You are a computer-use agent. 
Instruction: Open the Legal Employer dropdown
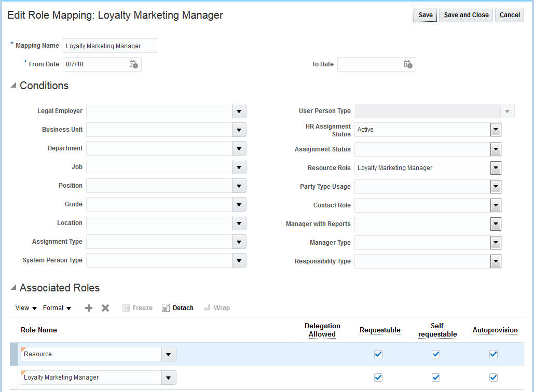click(239, 111)
